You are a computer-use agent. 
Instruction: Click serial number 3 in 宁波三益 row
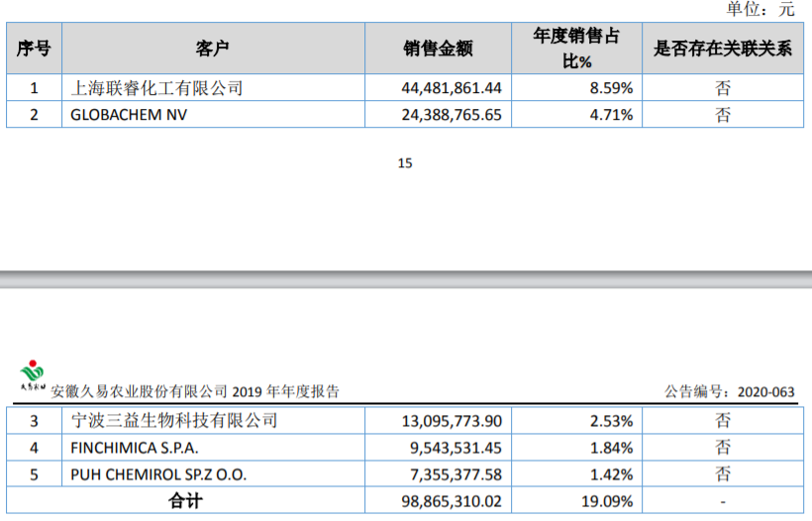tap(35, 421)
